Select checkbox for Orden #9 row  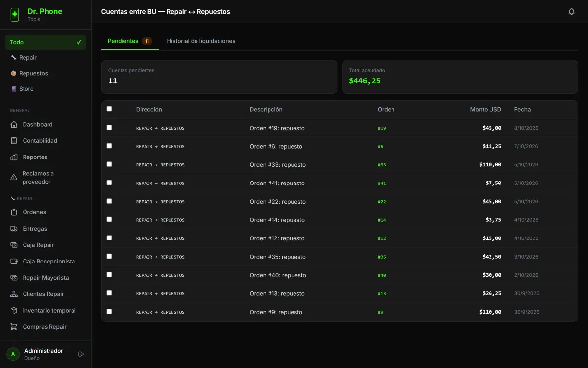tap(109, 312)
